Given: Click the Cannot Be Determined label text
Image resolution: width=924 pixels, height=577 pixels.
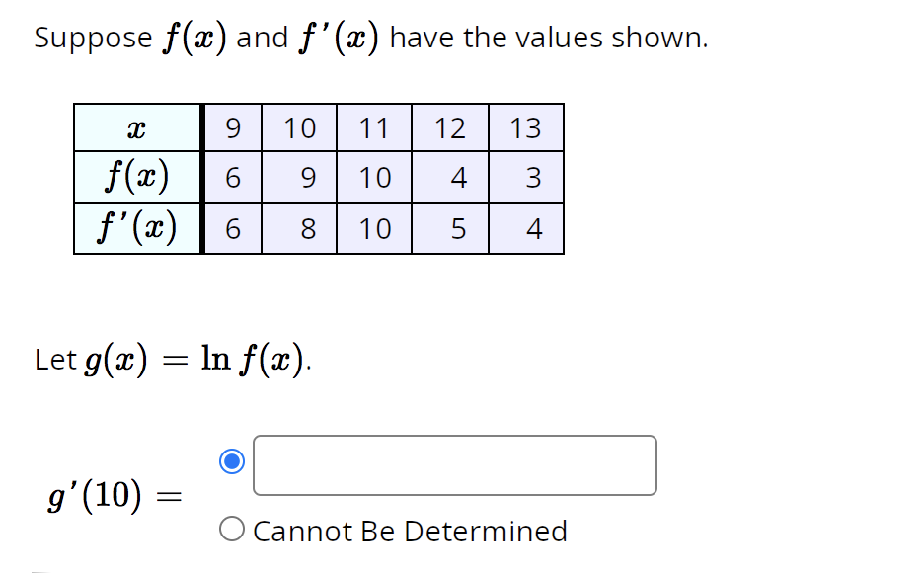Looking at the screenshot, I should pyautogui.click(x=410, y=531).
